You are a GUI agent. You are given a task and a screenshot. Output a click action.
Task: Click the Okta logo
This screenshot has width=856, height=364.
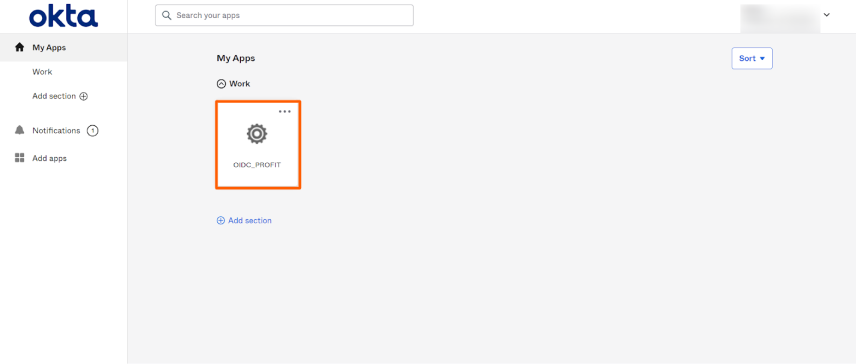pyautogui.click(x=63, y=16)
